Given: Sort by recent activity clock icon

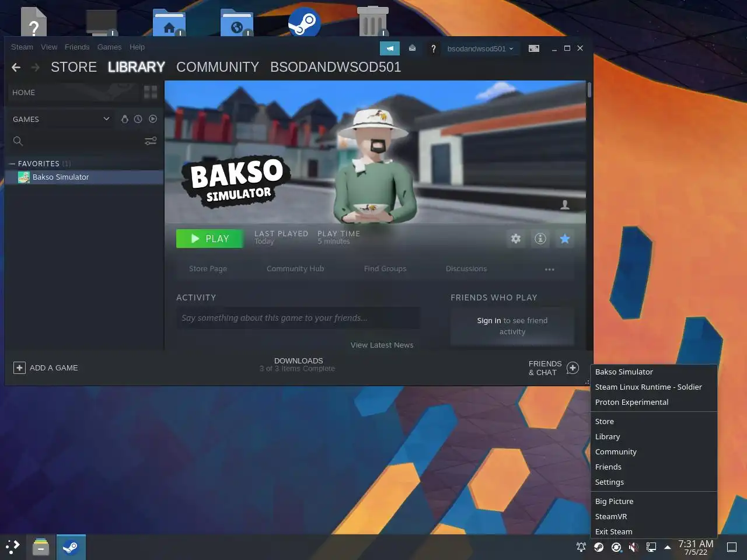Looking at the screenshot, I should coord(138,119).
